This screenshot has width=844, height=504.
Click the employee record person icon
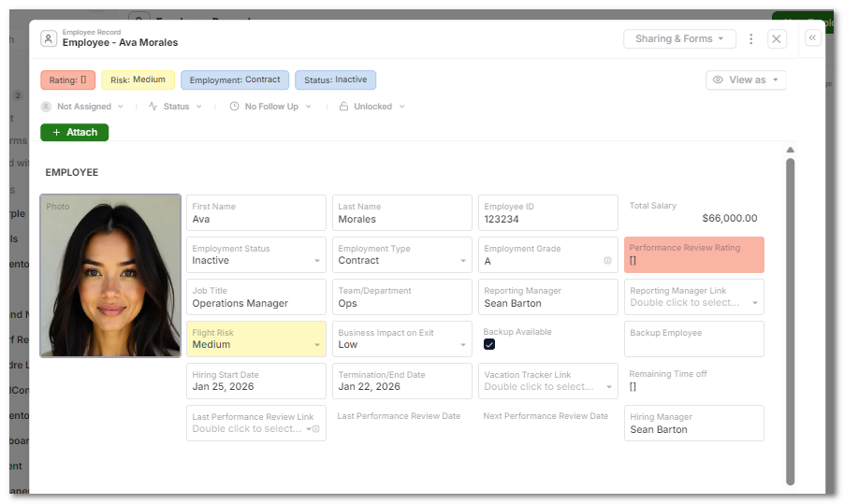coord(49,38)
